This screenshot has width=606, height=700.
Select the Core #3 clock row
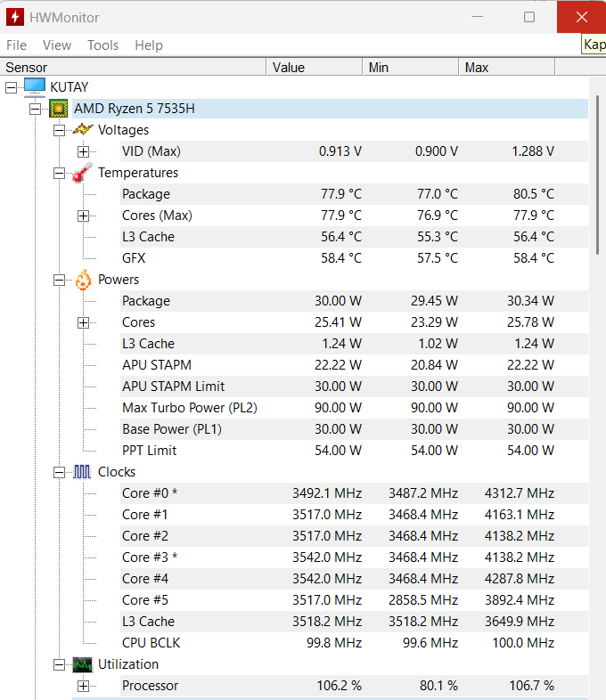[354, 558]
